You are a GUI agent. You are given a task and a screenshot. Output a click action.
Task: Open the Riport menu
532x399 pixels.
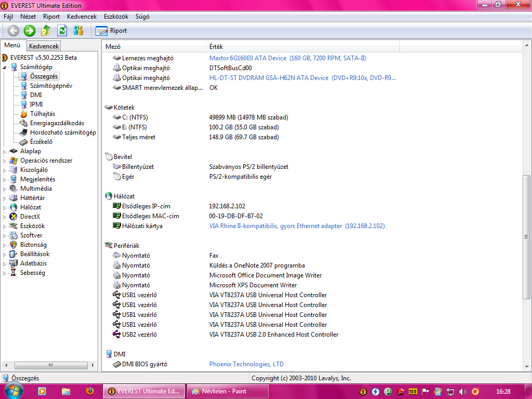click(x=51, y=17)
